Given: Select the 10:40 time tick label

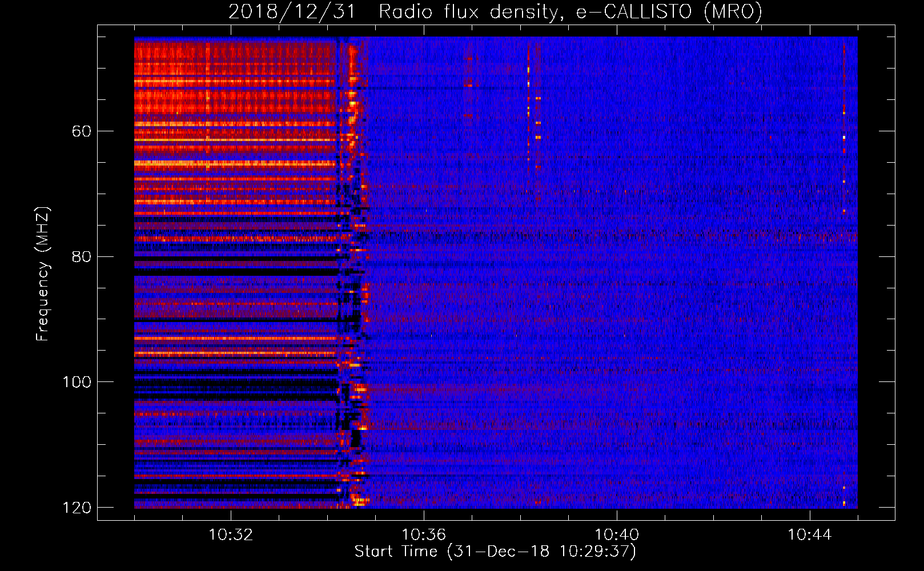Looking at the screenshot, I should (617, 535).
